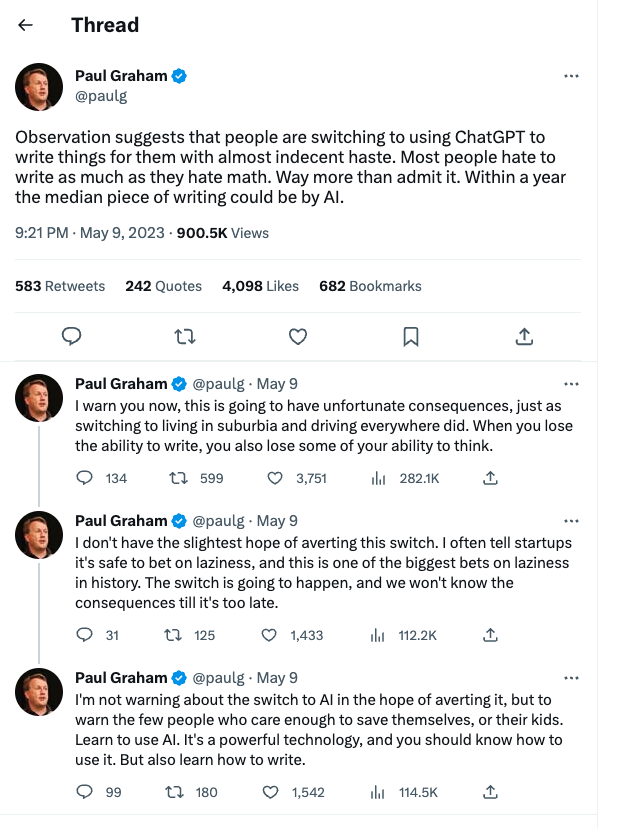
Task: Reply to the main ChatGPT tweet
Action: [x=71, y=337]
